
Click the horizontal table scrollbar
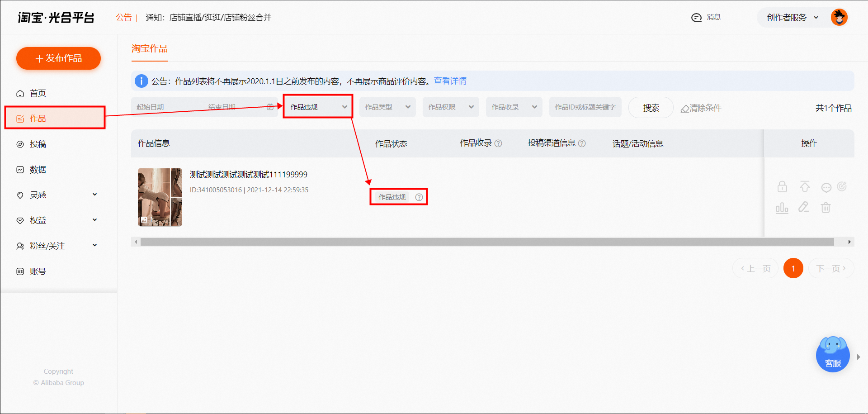487,242
